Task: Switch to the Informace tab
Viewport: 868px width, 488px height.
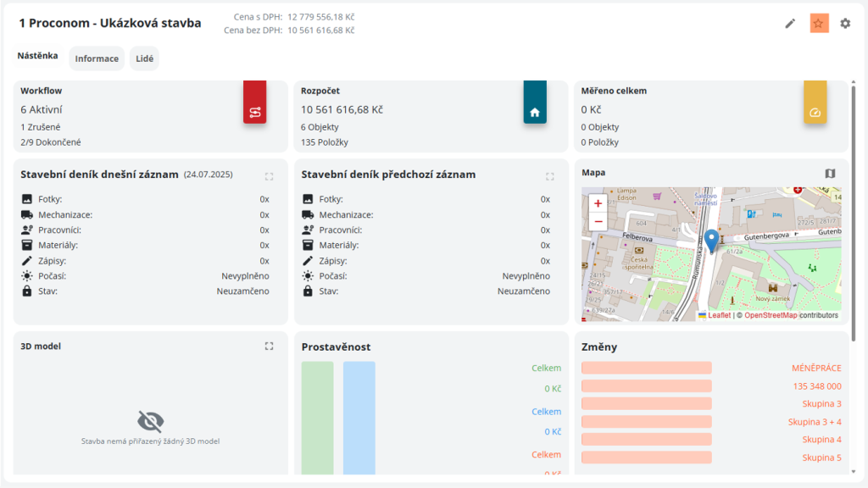Action: [x=97, y=58]
